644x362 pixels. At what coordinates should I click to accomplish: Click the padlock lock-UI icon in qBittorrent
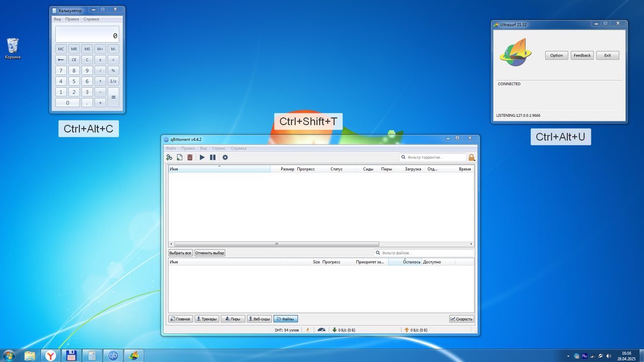pyautogui.click(x=472, y=157)
